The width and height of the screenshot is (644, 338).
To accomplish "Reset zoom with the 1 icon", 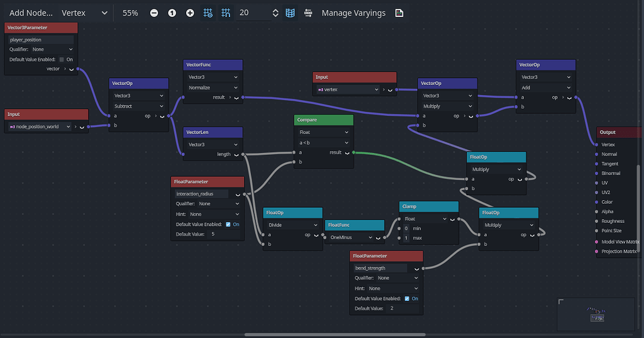I will pyautogui.click(x=172, y=13).
